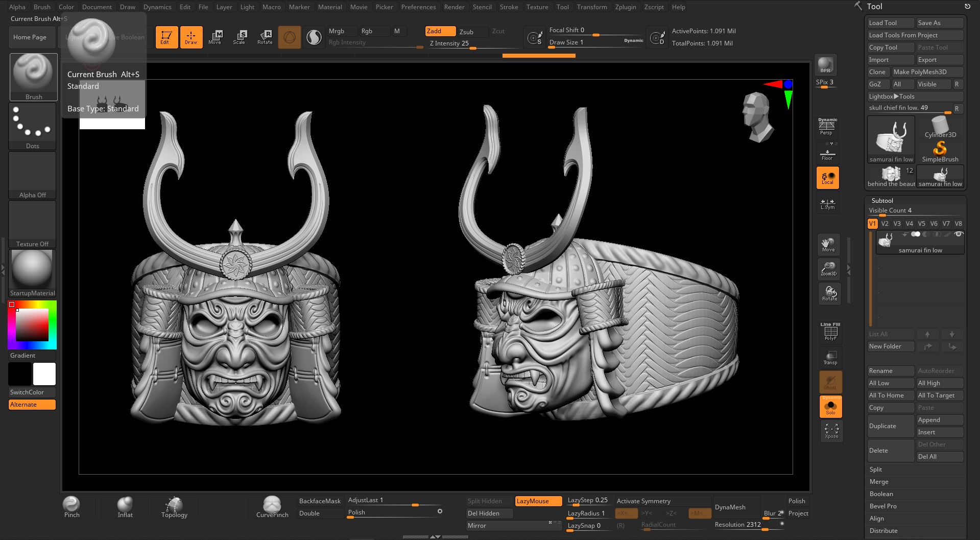
Task: Click the BPR render icon
Action: 825,65
